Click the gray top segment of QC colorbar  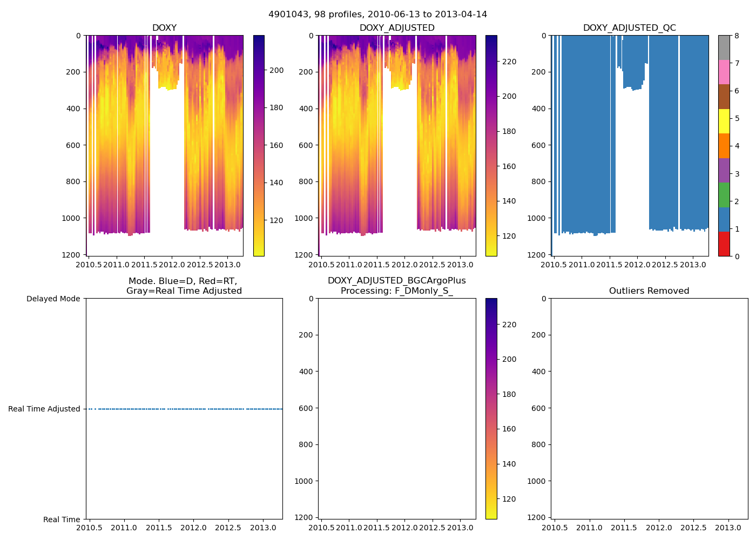point(724,48)
